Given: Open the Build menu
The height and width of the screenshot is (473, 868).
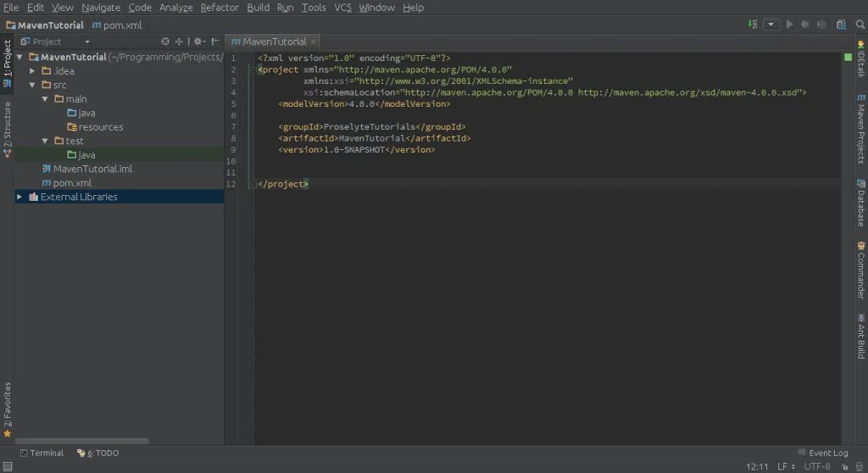Looking at the screenshot, I should pyautogui.click(x=258, y=8).
